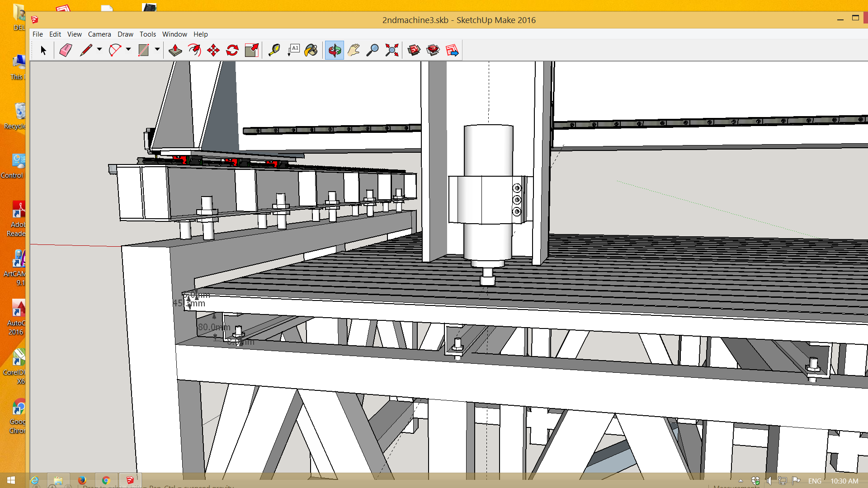Expand the Rectangle shape dropdown arrow
868x488 pixels.
click(157, 49)
